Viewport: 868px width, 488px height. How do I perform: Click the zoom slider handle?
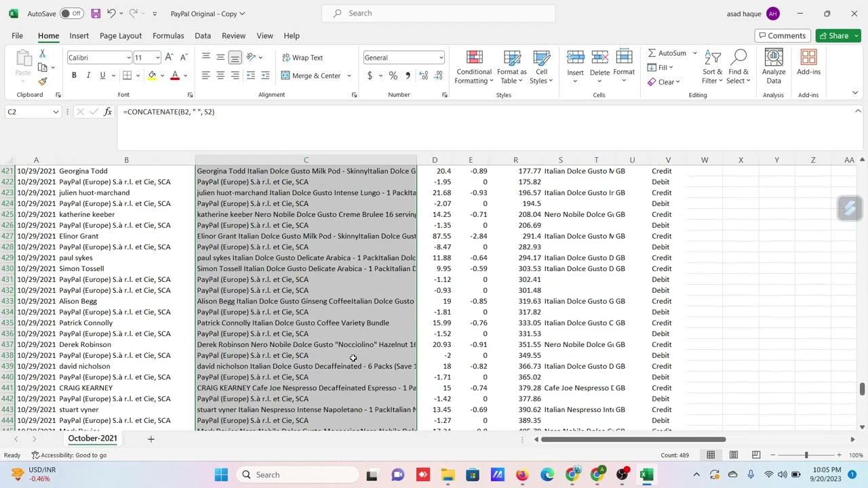tap(806, 455)
